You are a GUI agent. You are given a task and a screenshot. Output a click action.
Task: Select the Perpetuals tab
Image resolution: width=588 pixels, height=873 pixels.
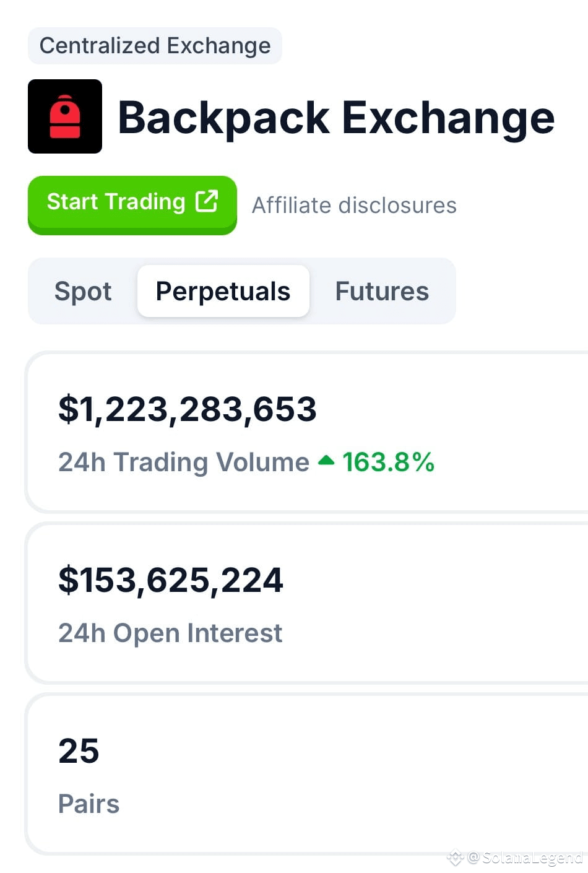[x=223, y=291]
